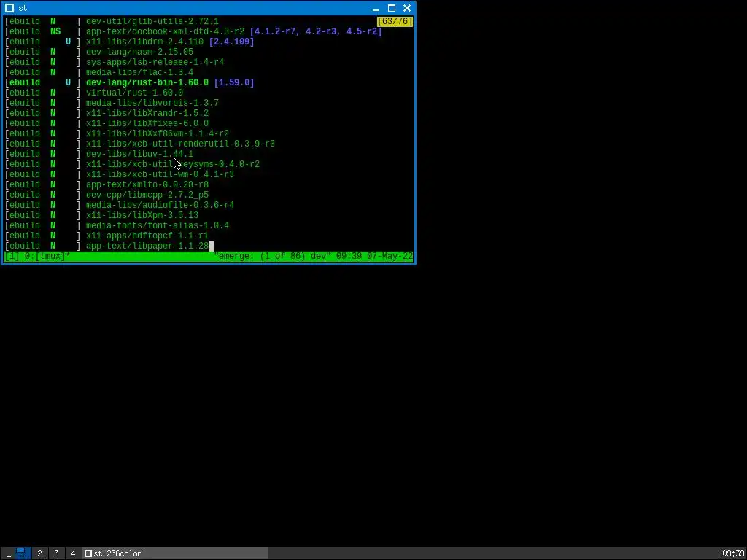The height and width of the screenshot is (560, 747).
Task: Click the old version [2.4.109] of libdrm
Action: [x=231, y=42]
